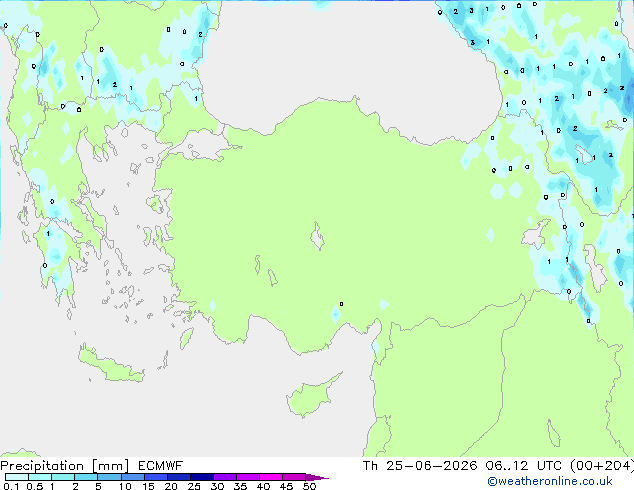Click Lake Urmia outline in the east
This screenshot has height=490, width=634.
pos(594,268)
